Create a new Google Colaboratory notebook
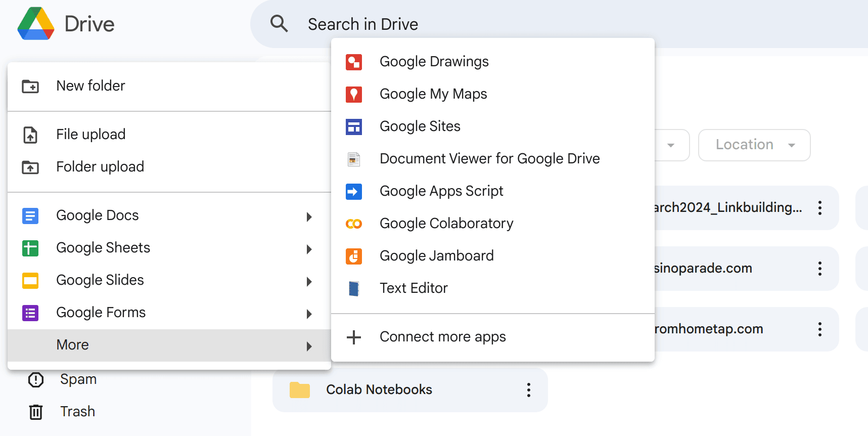 493,224
